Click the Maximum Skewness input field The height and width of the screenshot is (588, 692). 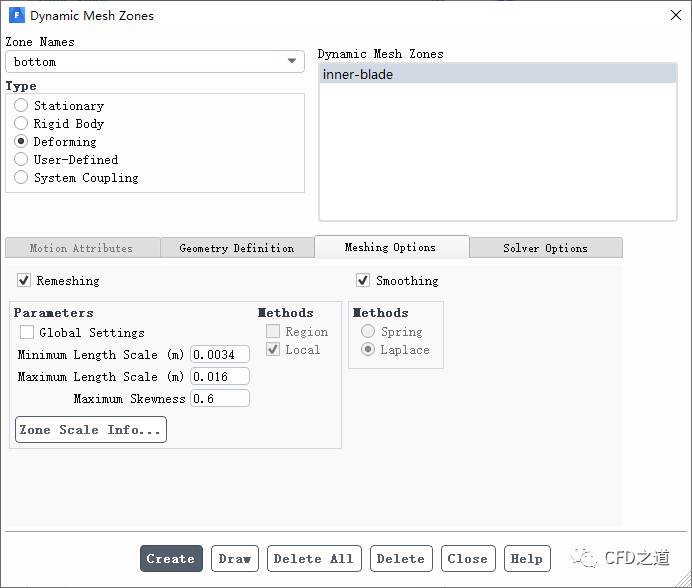220,398
